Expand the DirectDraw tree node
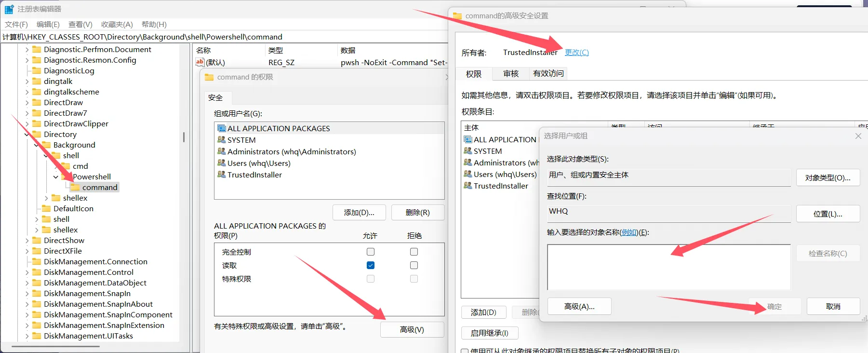Viewport: 868px width, 353px height. point(27,103)
